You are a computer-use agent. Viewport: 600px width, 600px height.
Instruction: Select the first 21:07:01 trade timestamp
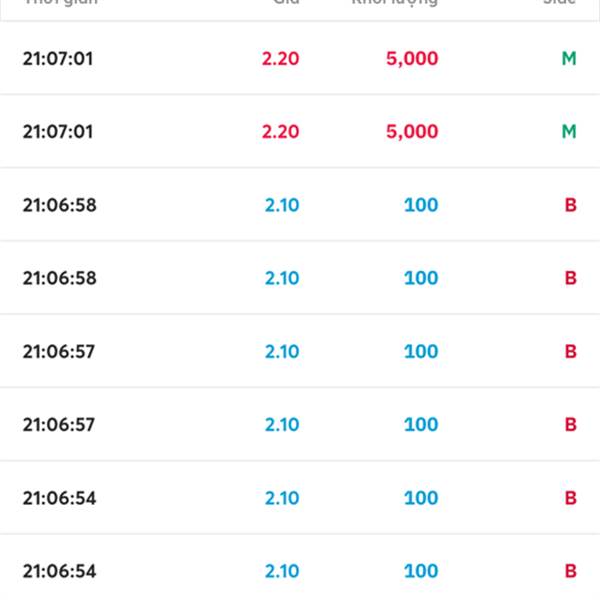click(x=58, y=59)
